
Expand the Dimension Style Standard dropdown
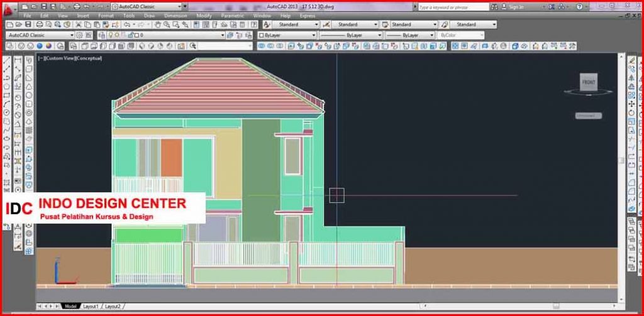[x=355, y=25]
